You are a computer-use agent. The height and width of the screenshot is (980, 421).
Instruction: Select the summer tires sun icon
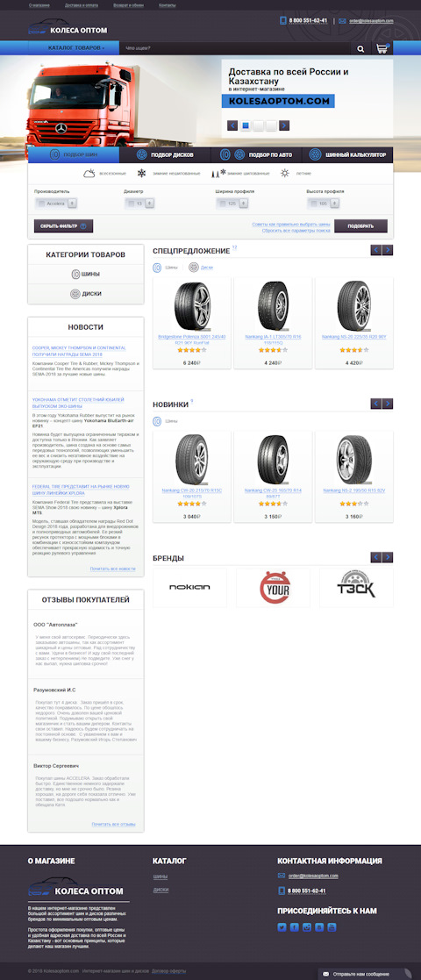coord(285,173)
